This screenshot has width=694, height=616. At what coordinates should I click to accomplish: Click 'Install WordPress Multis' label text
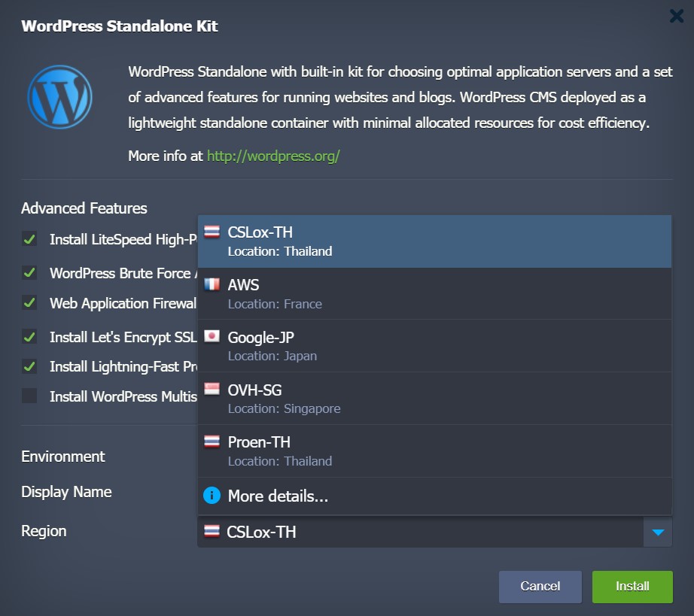123,396
